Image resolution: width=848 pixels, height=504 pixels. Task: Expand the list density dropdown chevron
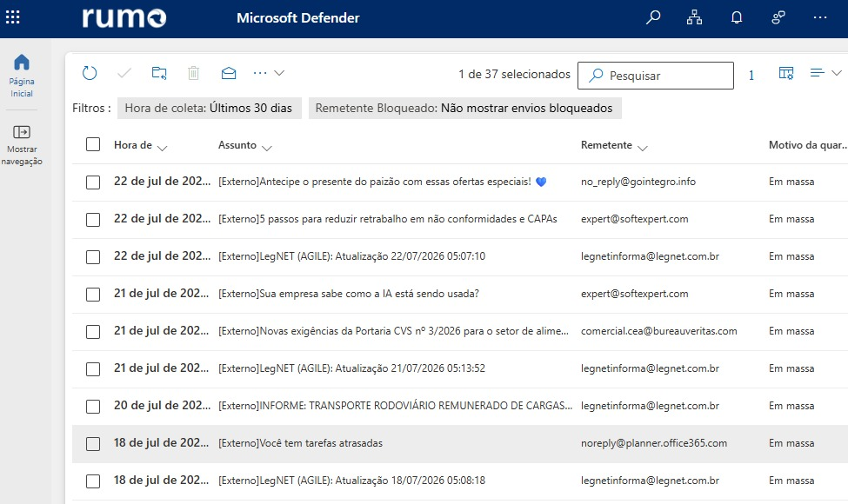(x=837, y=73)
